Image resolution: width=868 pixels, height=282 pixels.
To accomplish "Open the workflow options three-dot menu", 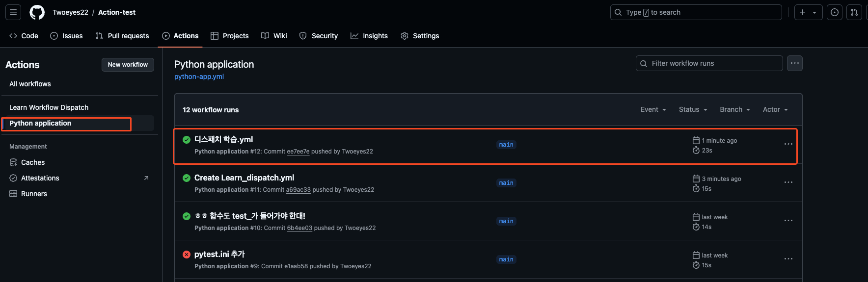I will click(795, 63).
